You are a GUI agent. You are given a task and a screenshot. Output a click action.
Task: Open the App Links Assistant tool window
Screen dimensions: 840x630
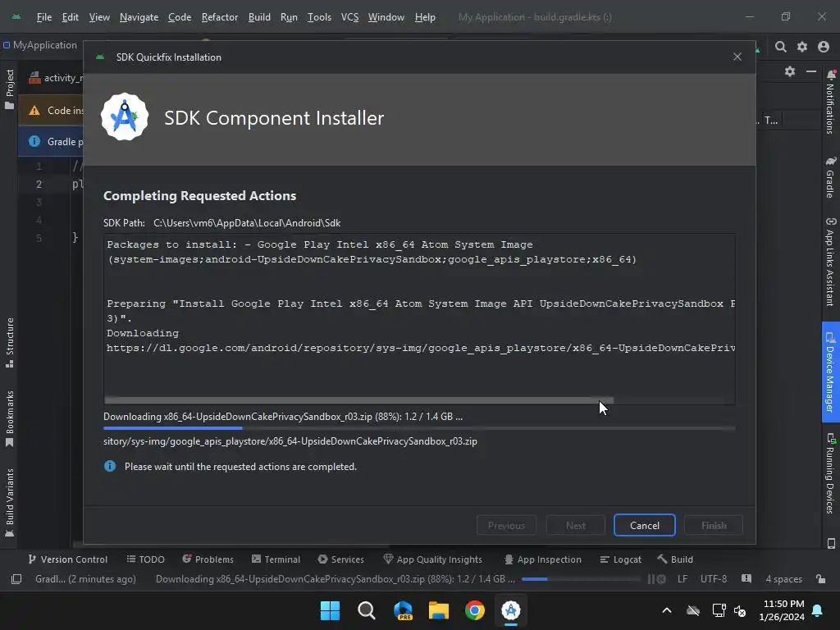point(830,262)
